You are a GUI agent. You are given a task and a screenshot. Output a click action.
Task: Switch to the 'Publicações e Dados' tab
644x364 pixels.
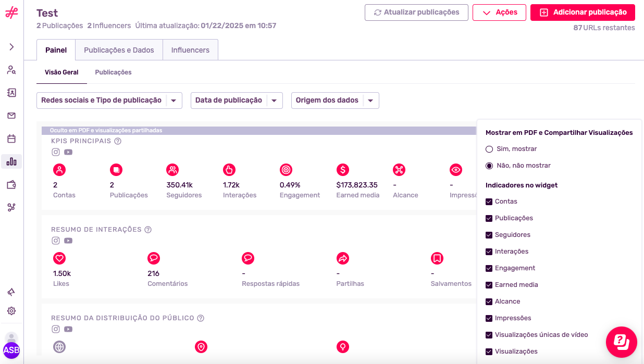(119, 50)
